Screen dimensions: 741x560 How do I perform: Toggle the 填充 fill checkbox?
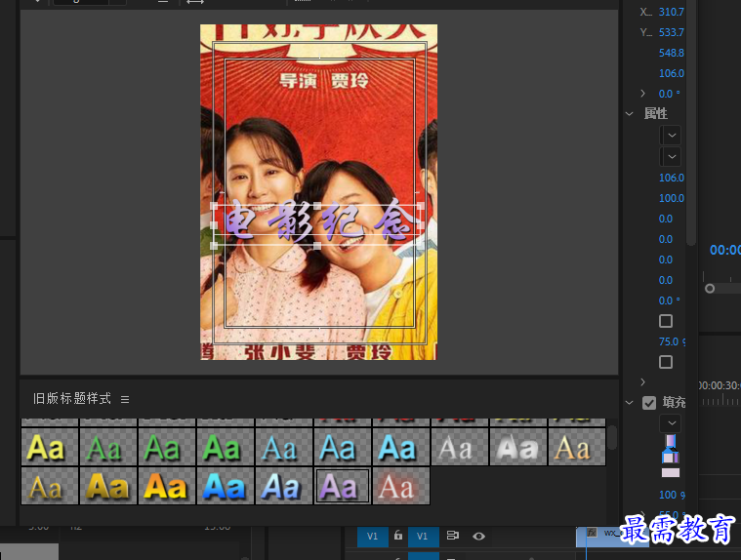click(x=649, y=403)
